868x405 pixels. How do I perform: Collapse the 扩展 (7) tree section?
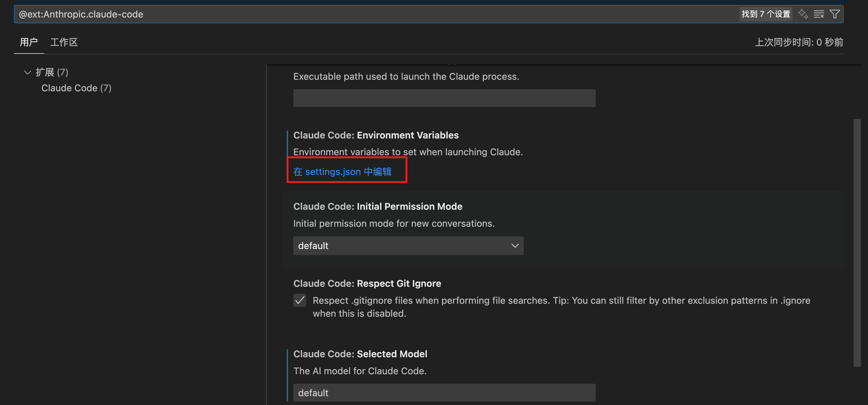coord(27,72)
